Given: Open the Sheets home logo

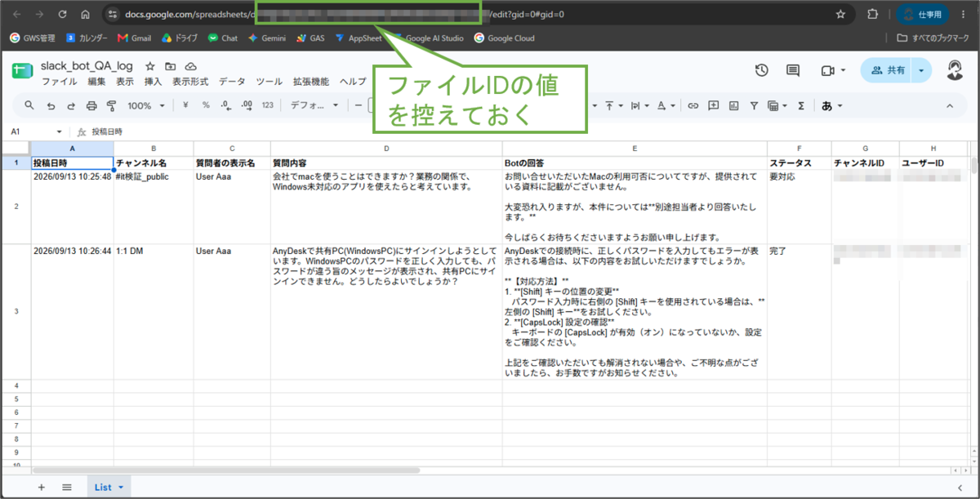Looking at the screenshot, I should click(21, 72).
